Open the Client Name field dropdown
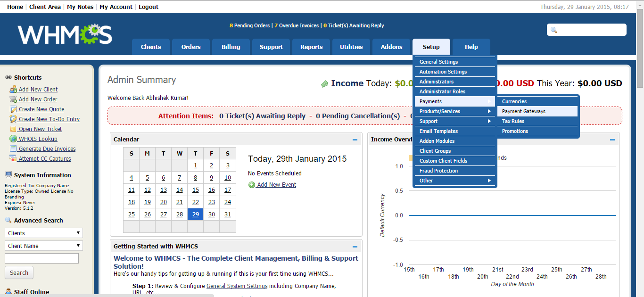The width and height of the screenshot is (644, 297). (x=44, y=246)
